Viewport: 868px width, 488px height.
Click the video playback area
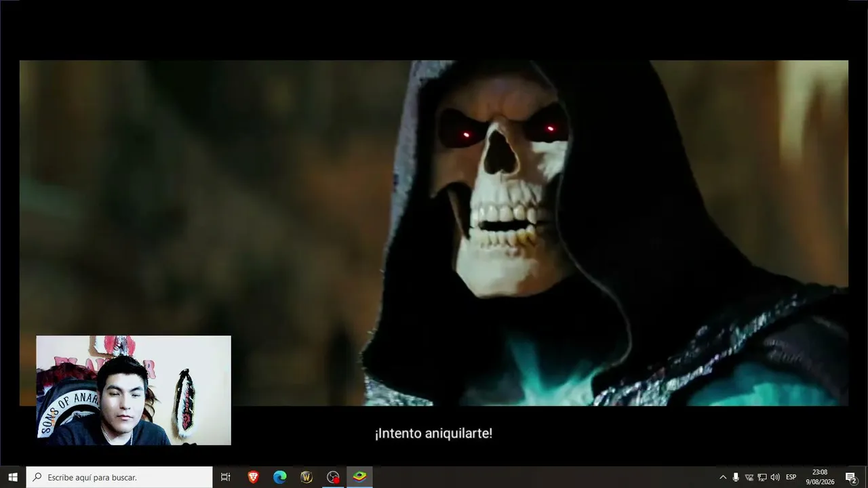pos(434,233)
